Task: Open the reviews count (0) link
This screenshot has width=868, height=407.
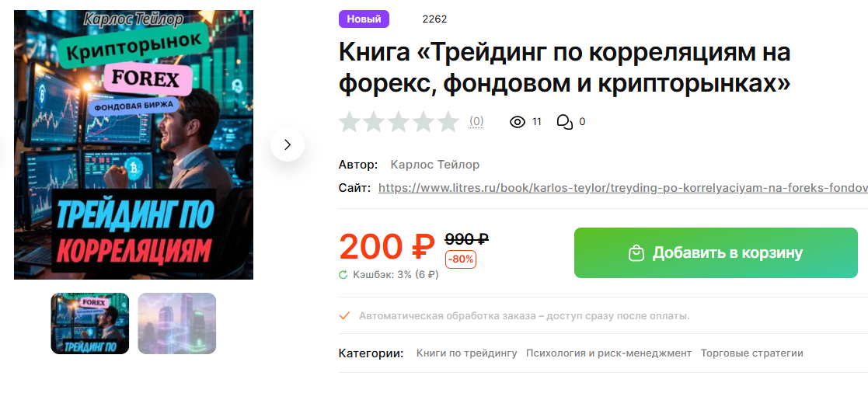Action: 476,122
